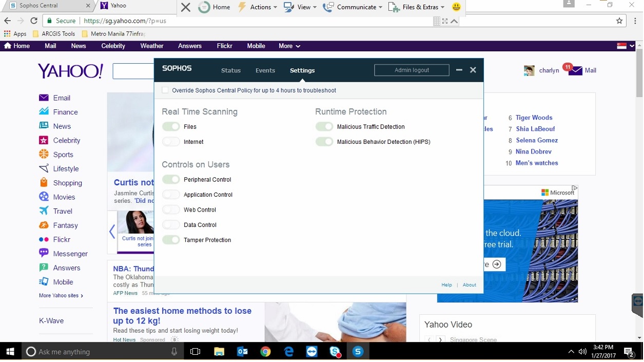Open Outlook from the Windows taskbar
The height and width of the screenshot is (362, 644).
point(242,352)
